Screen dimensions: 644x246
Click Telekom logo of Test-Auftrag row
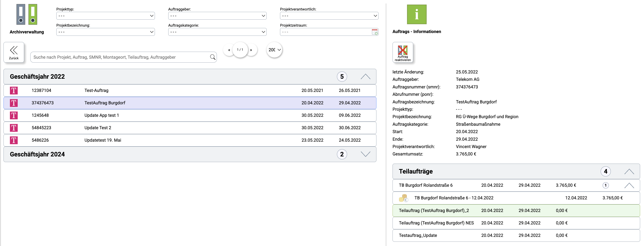tap(14, 91)
